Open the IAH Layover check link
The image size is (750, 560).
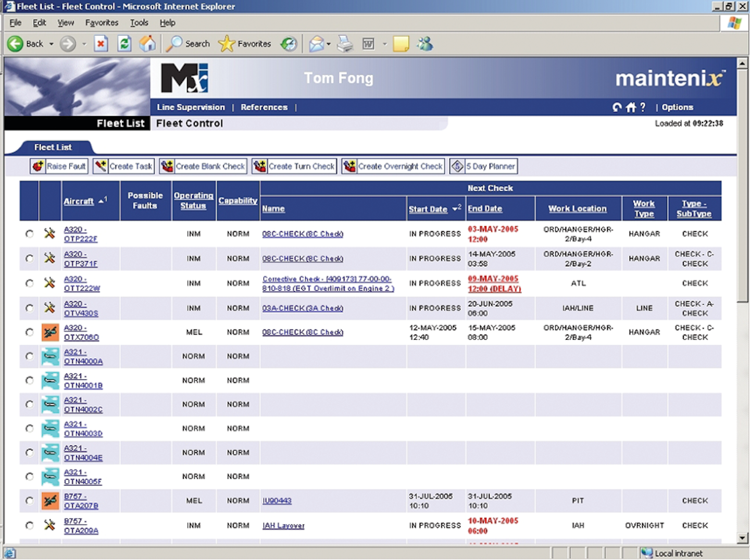point(283,525)
